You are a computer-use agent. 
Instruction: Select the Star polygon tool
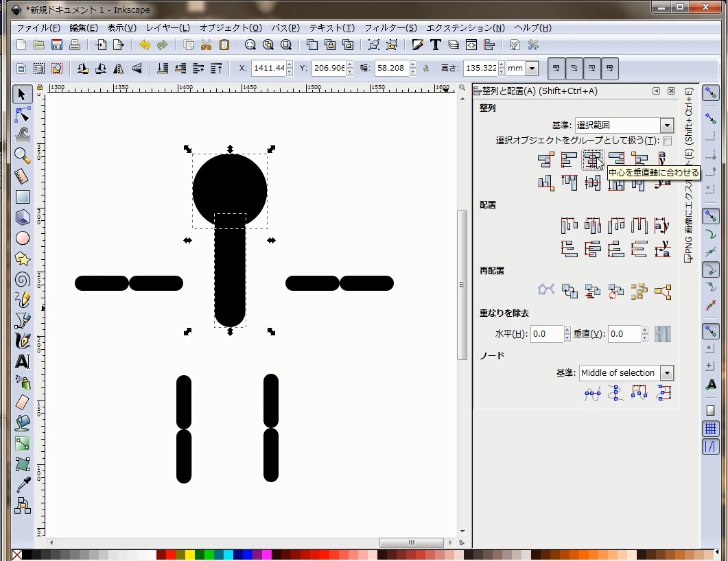pos(23,259)
